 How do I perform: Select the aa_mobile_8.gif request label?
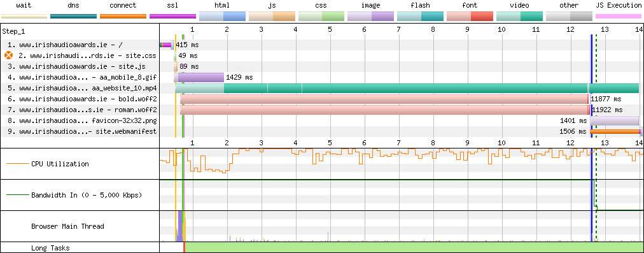pos(82,77)
